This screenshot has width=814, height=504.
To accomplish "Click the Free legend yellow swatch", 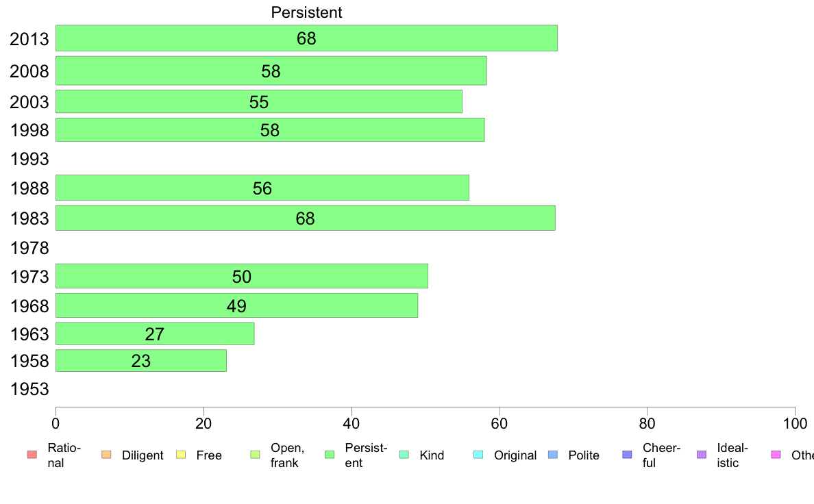I will click(x=181, y=455).
